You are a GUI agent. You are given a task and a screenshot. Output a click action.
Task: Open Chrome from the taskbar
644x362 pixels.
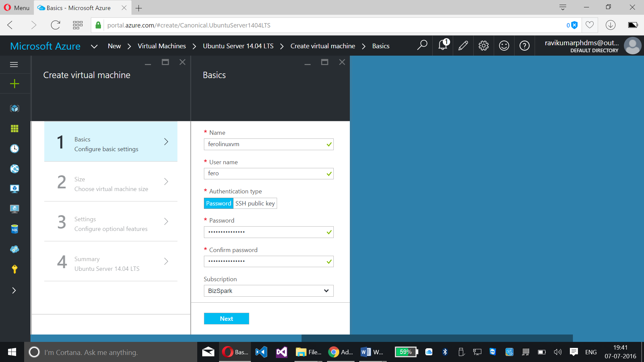click(x=340, y=352)
